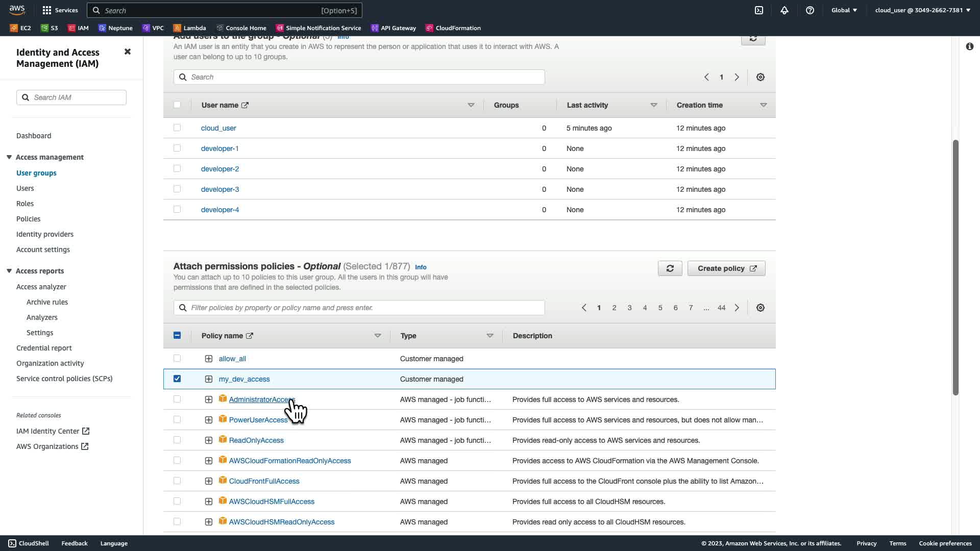
Task: Check the developer-1 user checkbox
Action: (x=177, y=148)
